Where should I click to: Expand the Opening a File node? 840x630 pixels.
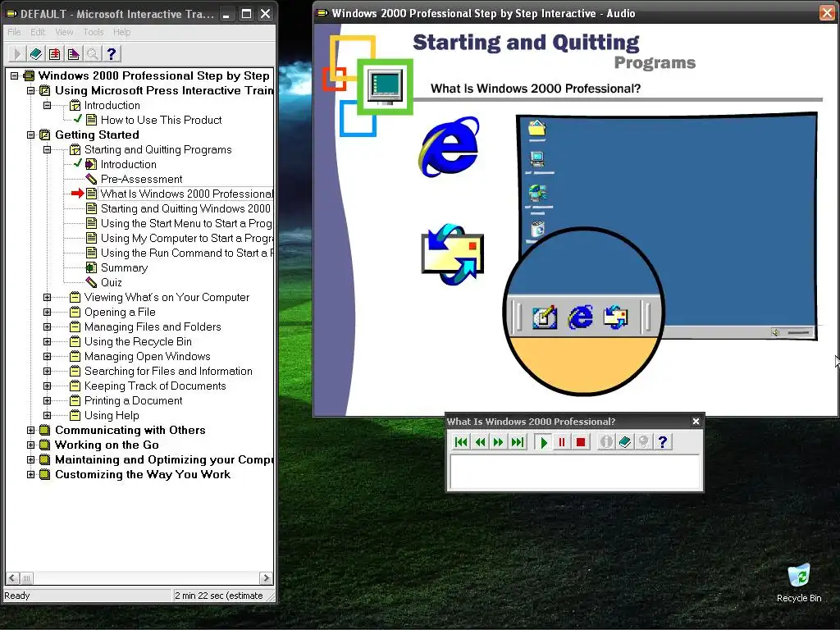47,312
